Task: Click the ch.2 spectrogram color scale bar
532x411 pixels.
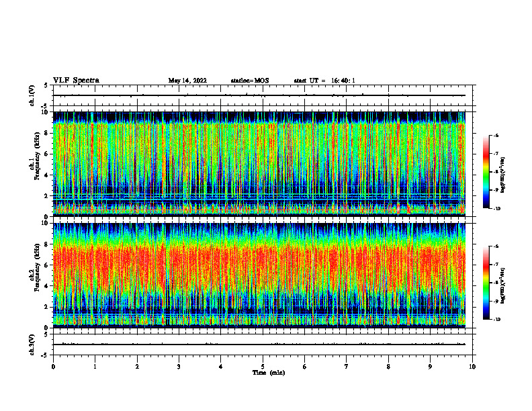Action: [x=486, y=283]
